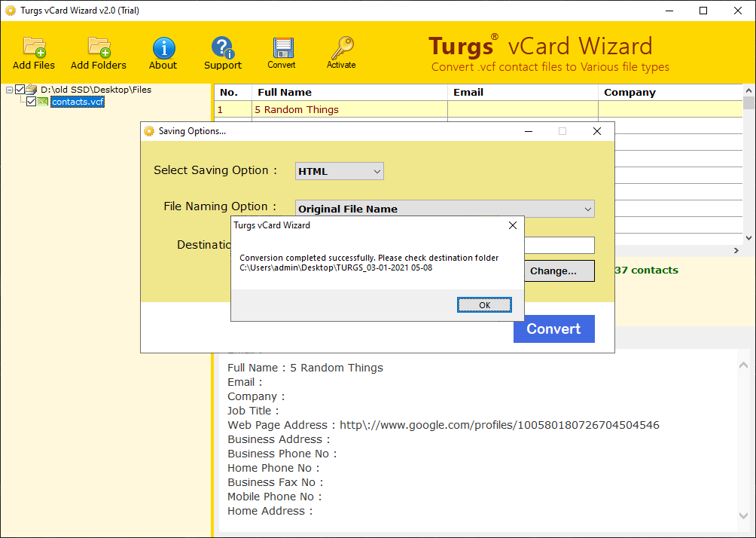Screen dimensions: 756x538
Task: Click the Company column header
Action: [x=670, y=93]
